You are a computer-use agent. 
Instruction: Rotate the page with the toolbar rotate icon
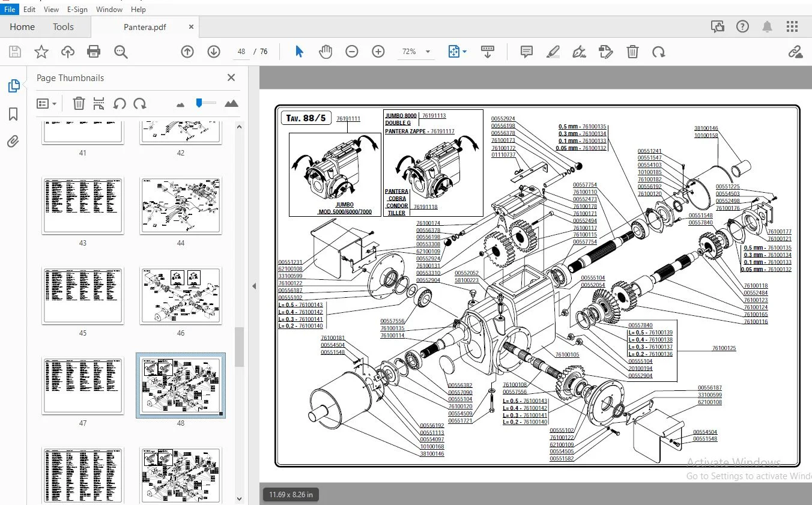[x=659, y=52]
